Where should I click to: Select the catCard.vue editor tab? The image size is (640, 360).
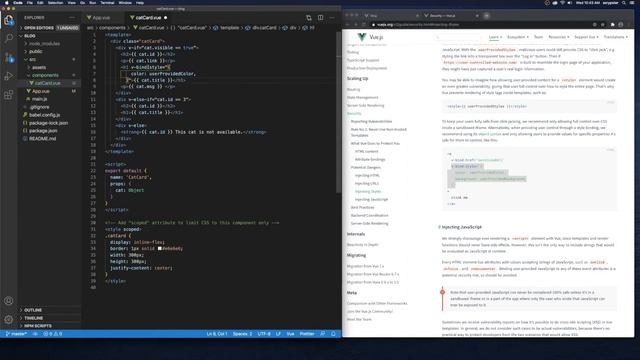148,18
